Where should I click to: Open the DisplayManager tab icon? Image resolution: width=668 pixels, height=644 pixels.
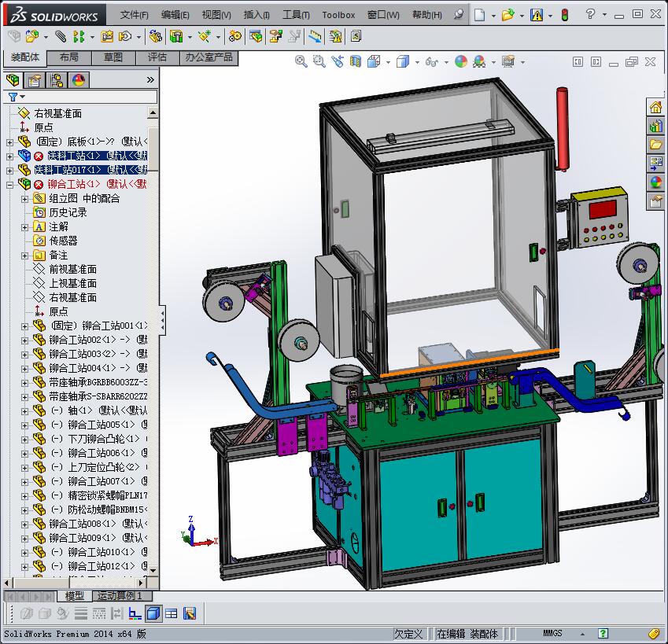pos(79,80)
